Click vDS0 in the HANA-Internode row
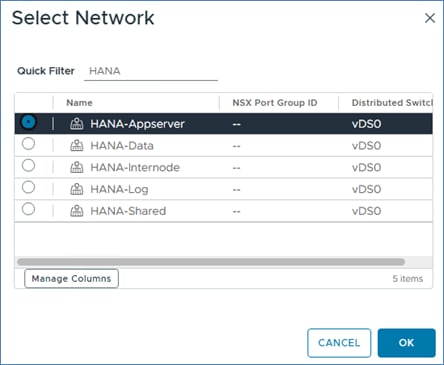444x365 pixels. point(366,167)
